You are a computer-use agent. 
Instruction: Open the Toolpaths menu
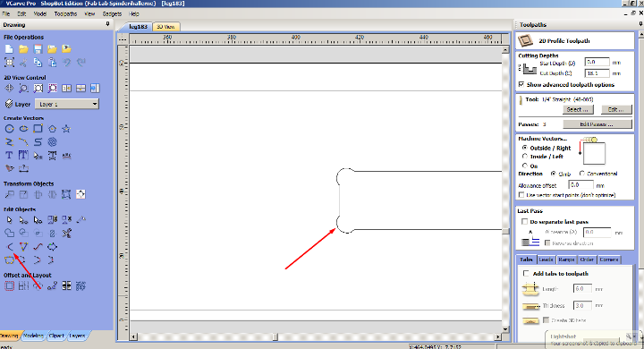click(65, 13)
